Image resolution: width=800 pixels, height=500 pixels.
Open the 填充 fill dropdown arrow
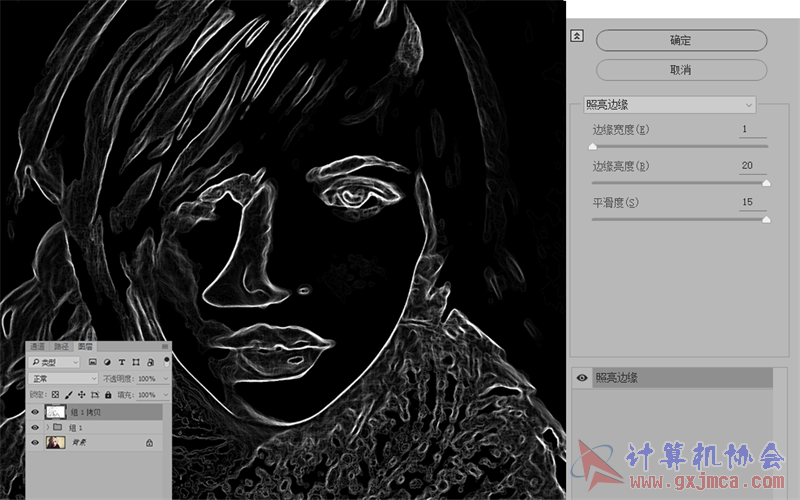click(x=165, y=395)
